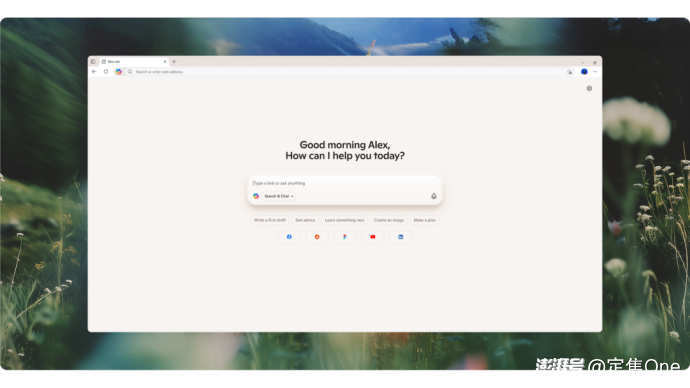Reload the page with refresh button

106,72
